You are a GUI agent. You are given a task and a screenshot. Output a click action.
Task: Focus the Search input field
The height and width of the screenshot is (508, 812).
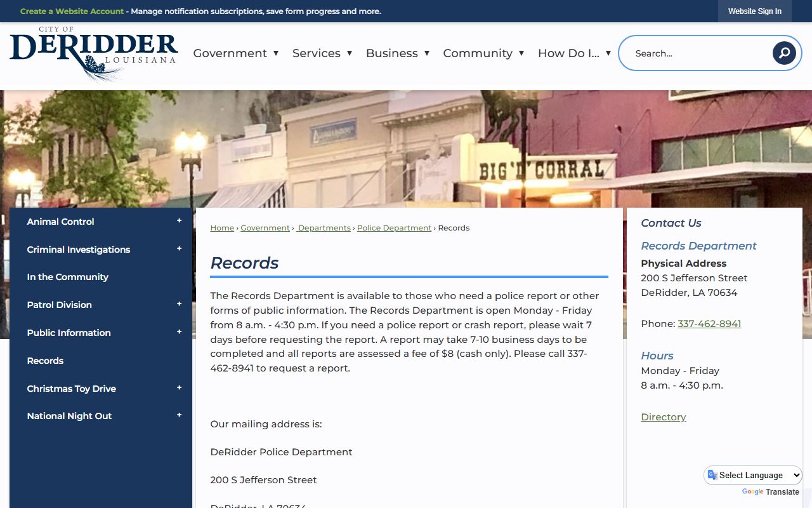(x=700, y=53)
